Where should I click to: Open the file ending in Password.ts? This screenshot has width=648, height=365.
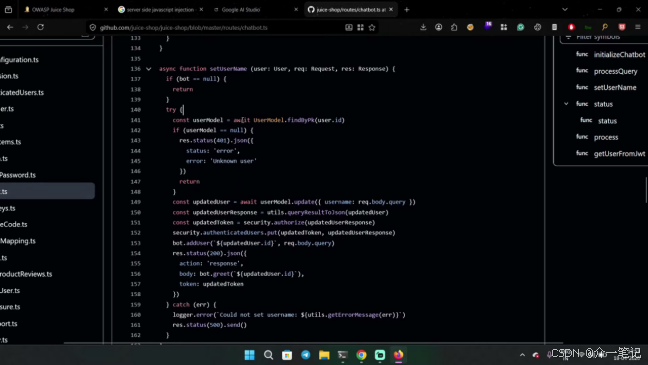tap(18, 175)
